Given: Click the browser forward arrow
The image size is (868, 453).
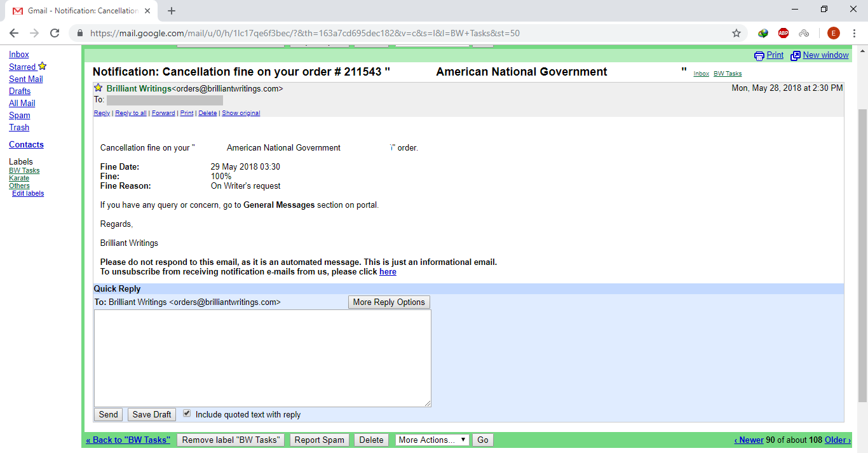Looking at the screenshot, I should coord(34,33).
